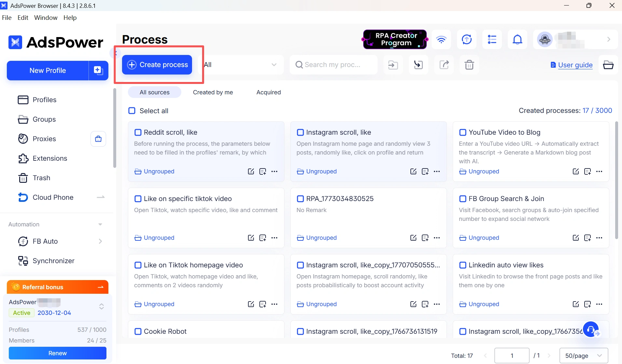Check the Linkedin auto view likes checkbox

(463, 265)
